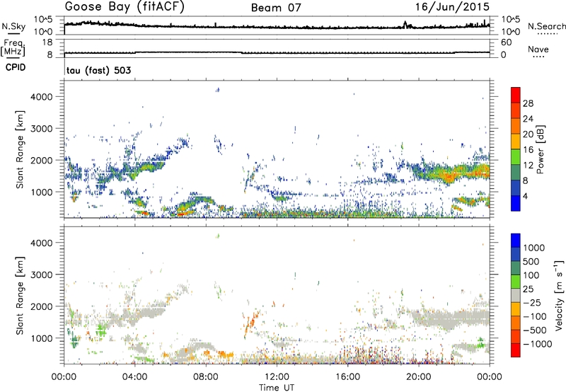566x392 pixels.
Task: Click the '-1000' tick on velocity colorbar
Action: (537, 344)
